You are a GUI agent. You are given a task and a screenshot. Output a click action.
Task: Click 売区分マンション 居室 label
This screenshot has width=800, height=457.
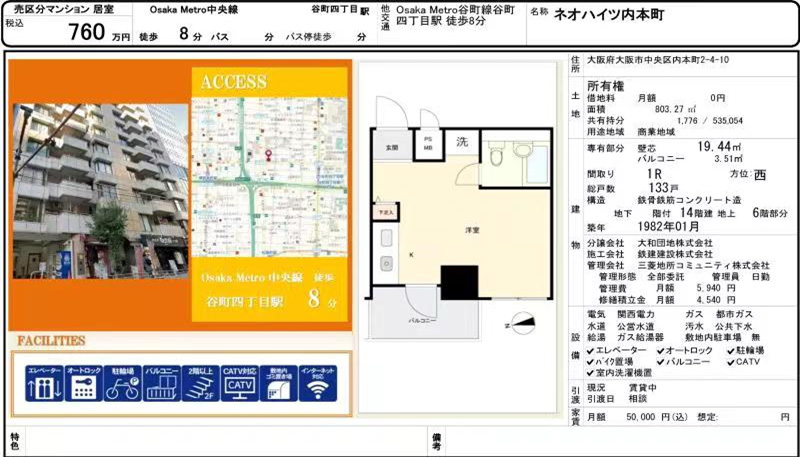63,10
